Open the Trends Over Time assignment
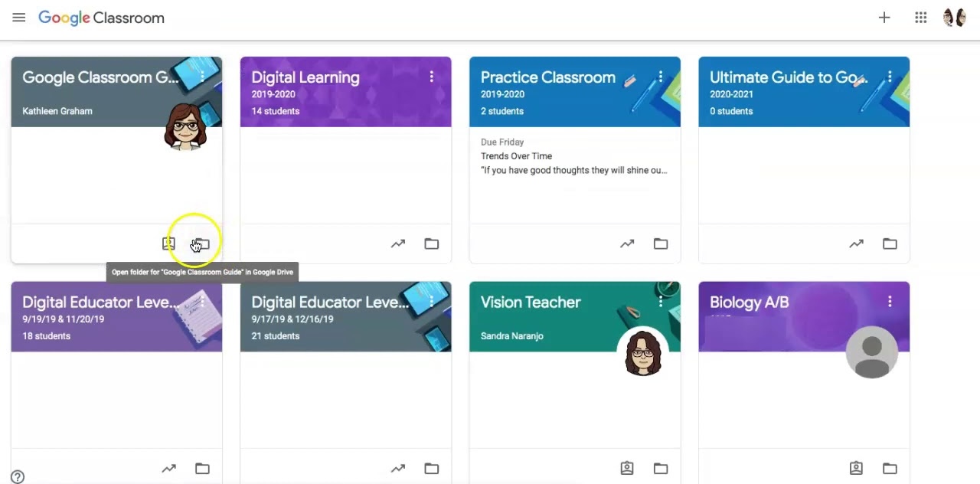The width and height of the screenshot is (980, 484). tap(516, 156)
